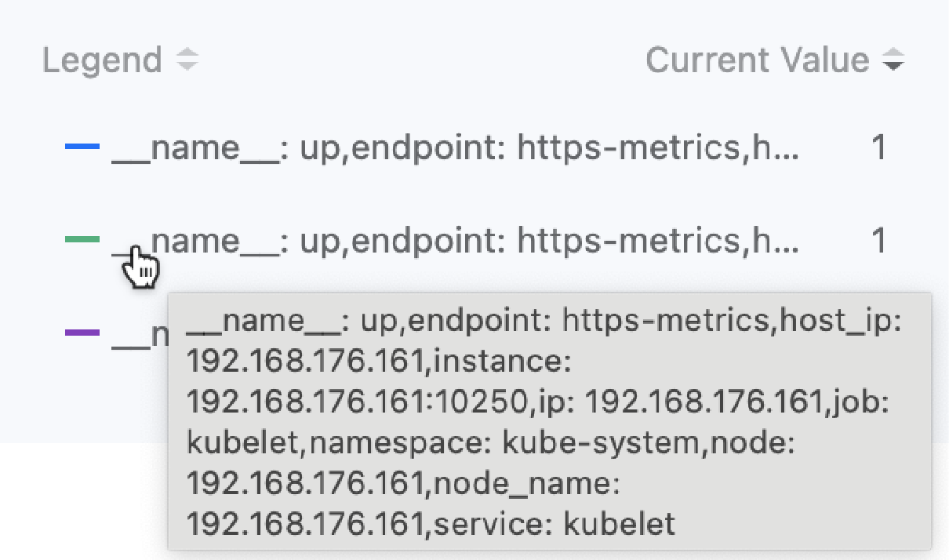The image size is (949, 560).
Task: Click "https-metrics,host_ip:" in the tooltip
Action: point(739,320)
